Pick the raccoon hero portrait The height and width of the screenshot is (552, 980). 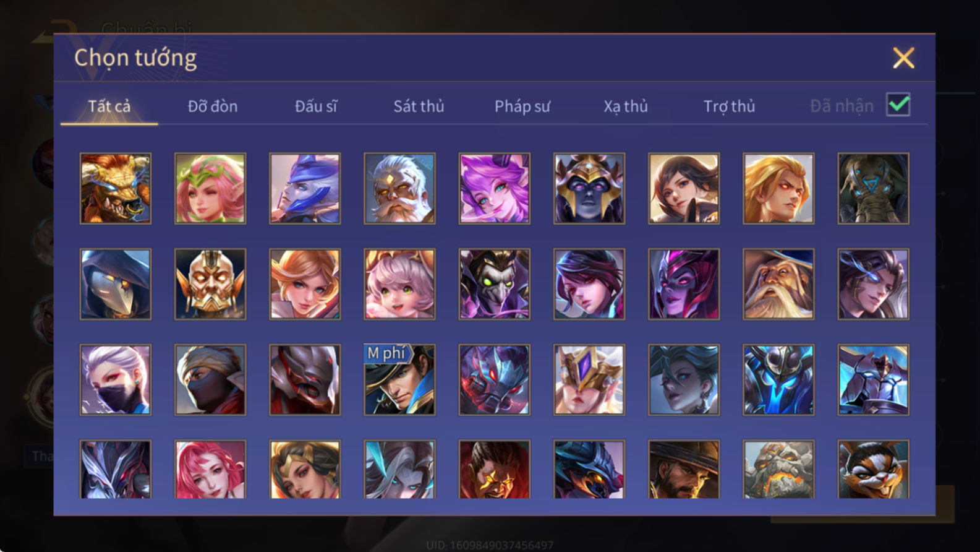coord(873,469)
